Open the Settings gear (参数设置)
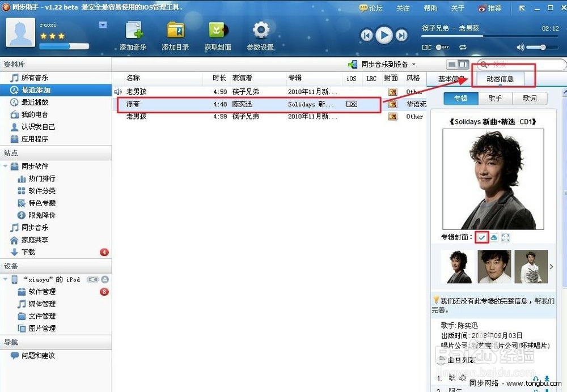 260,36
